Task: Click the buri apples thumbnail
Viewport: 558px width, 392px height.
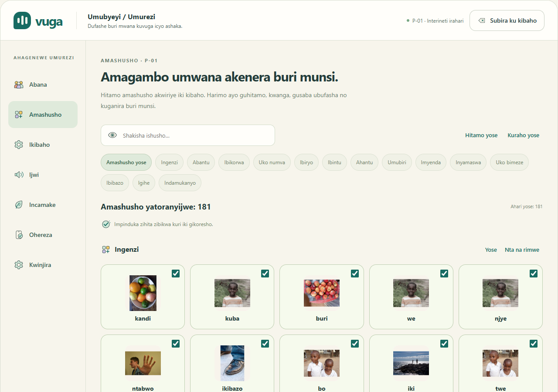Action: (x=322, y=293)
